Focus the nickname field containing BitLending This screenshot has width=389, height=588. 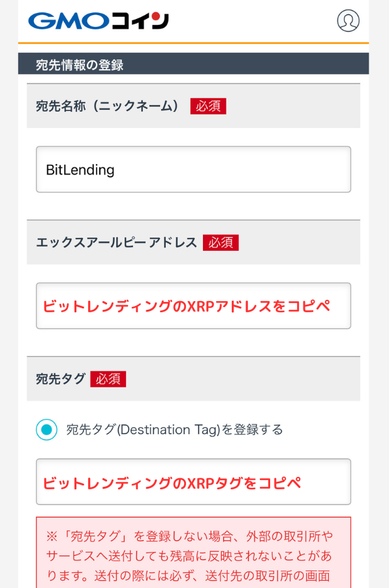(193, 169)
